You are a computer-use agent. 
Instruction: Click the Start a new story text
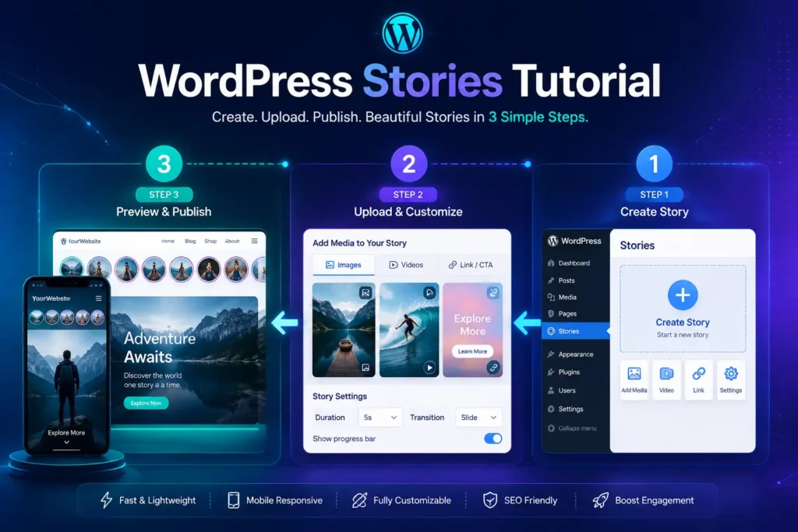coord(683,335)
